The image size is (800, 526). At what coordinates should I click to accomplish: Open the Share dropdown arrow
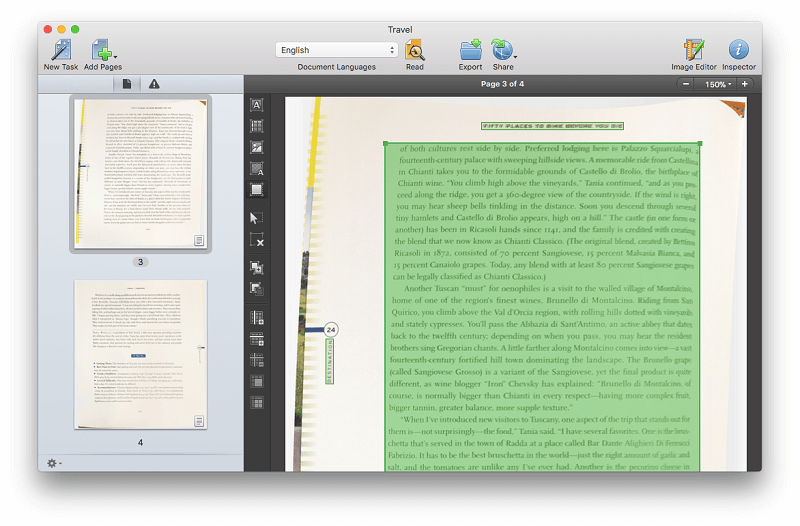coord(516,57)
